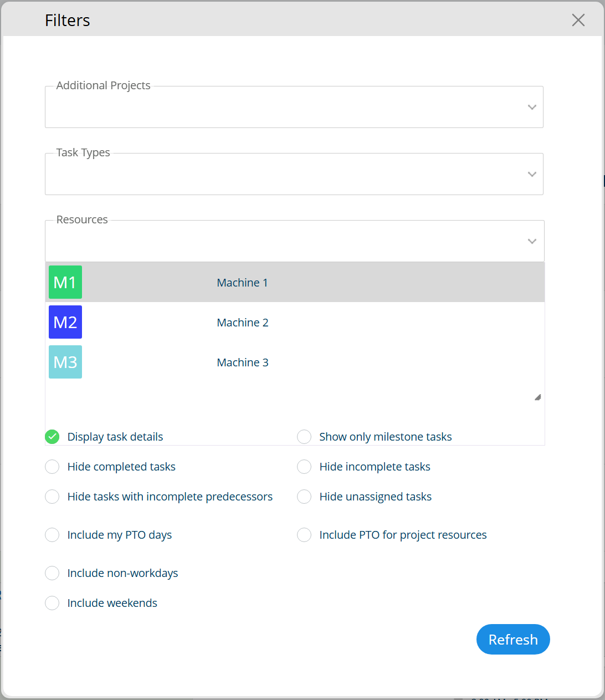Click the teal M3 machine icon
Screen dimensions: 605x700
point(65,362)
